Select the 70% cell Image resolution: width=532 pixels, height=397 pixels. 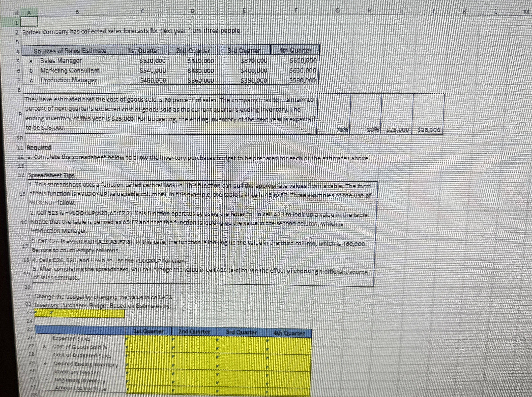point(334,114)
